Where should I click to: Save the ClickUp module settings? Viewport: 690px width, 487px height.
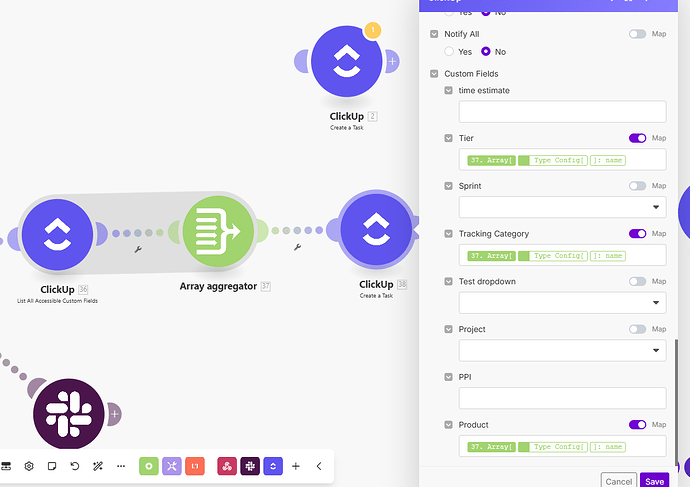pos(654,481)
